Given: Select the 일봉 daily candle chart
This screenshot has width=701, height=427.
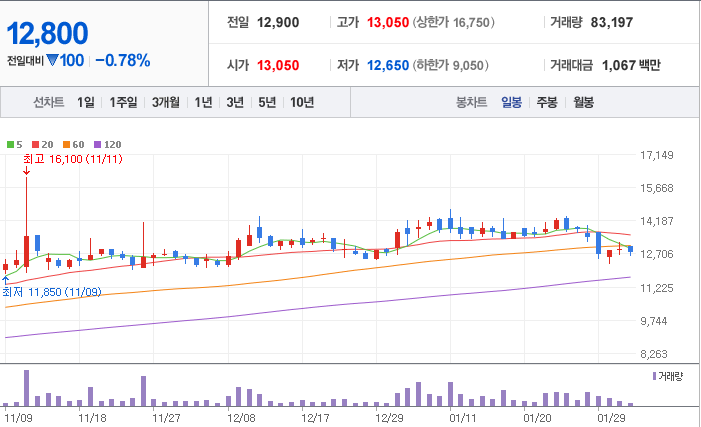Looking at the screenshot, I should tap(511, 102).
